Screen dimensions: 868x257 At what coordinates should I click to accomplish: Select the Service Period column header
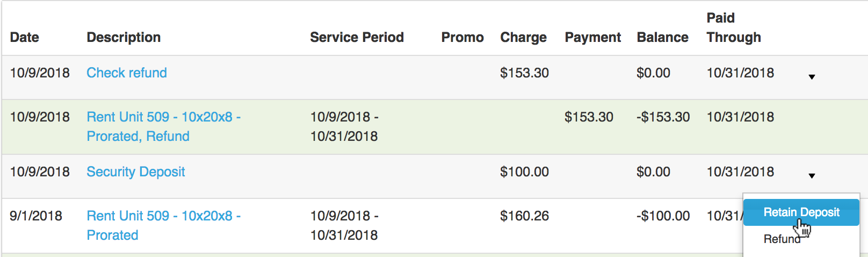pyautogui.click(x=357, y=37)
